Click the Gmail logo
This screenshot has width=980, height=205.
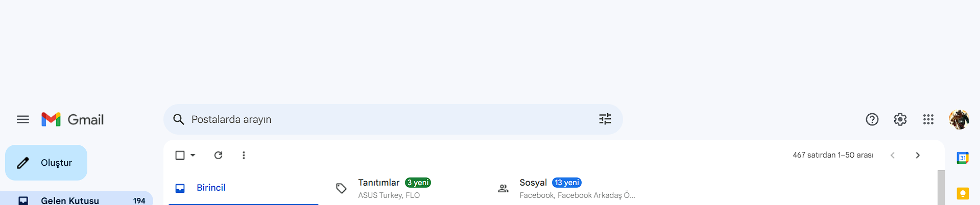[73, 119]
